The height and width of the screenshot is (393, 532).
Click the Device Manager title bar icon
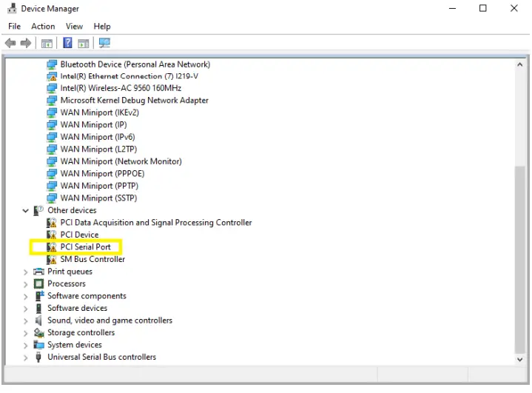[12, 8]
